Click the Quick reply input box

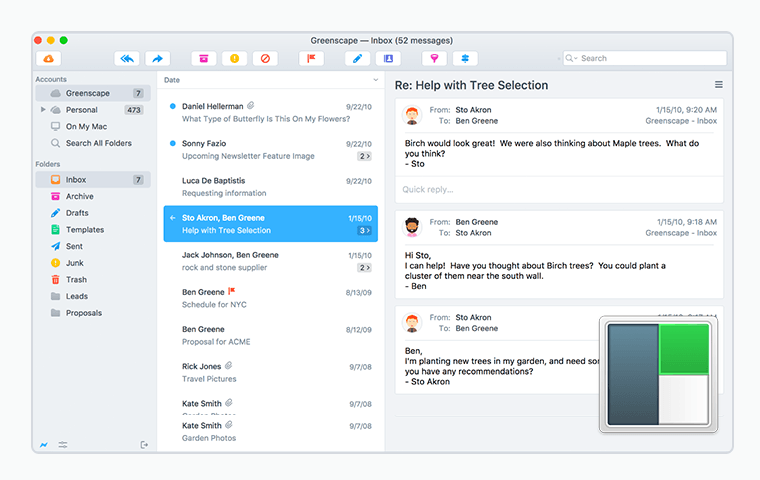click(559, 190)
